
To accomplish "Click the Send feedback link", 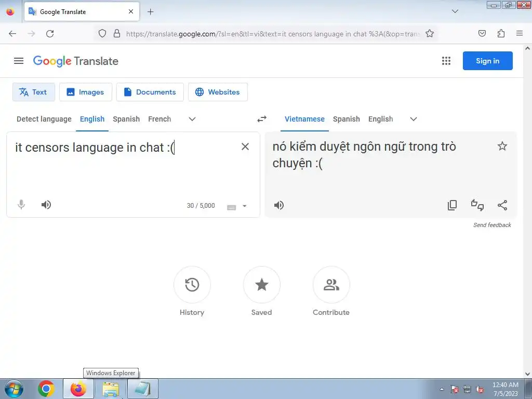I will [x=492, y=225].
